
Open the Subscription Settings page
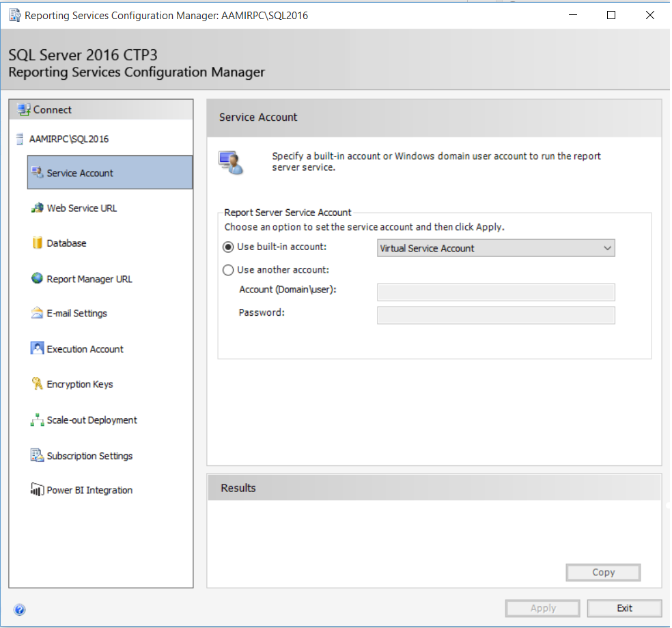[x=89, y=456]
